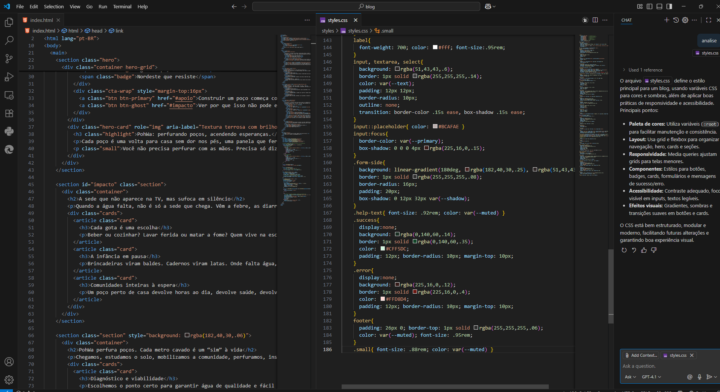Click the Customize Layout icon
Viewport: 720px width, 392px height.
(x=640, y=6)
